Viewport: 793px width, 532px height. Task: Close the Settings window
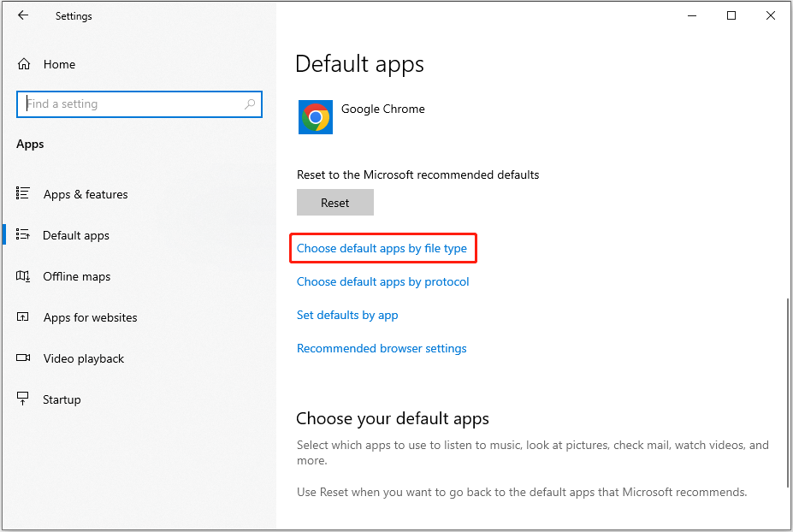770,15
